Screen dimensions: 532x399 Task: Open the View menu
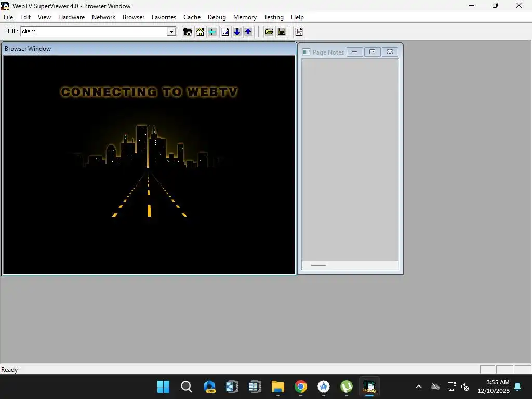point(45,17)
